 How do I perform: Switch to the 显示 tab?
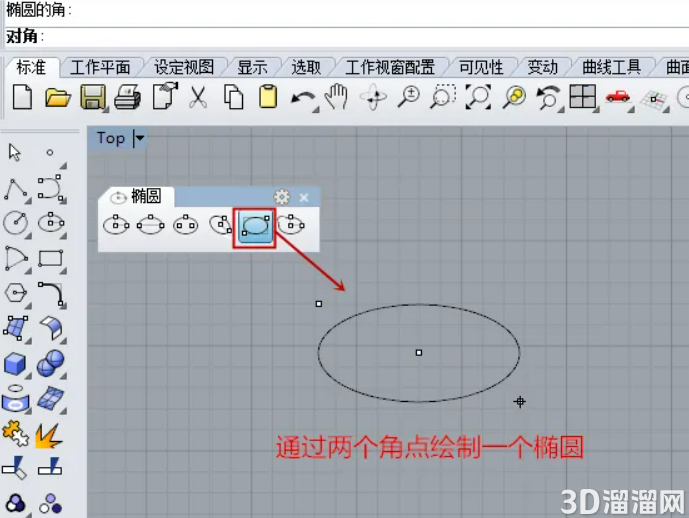(252, 68)
